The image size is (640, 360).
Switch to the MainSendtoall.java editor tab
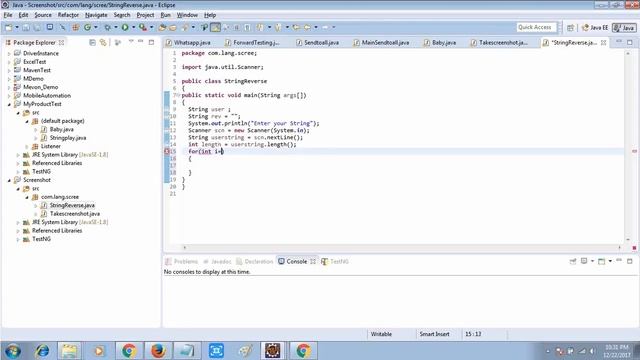coord(382,42)
